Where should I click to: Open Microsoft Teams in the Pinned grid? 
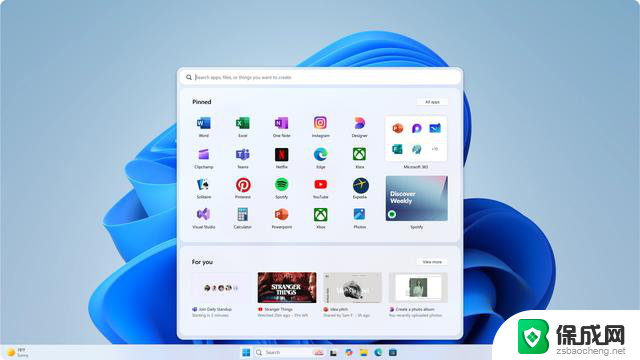point(242,154)
